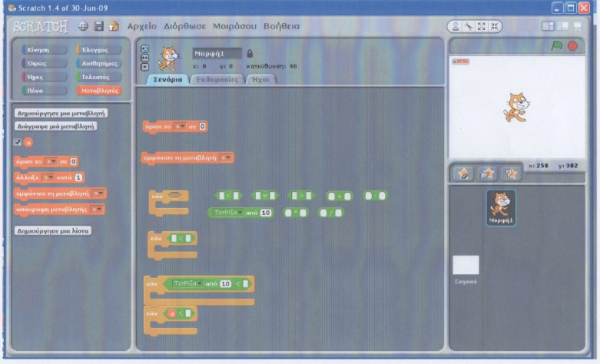Select the left-right flip rotation style button
Image resolution: width=600 pixels, height=364 pixels.
144,58
